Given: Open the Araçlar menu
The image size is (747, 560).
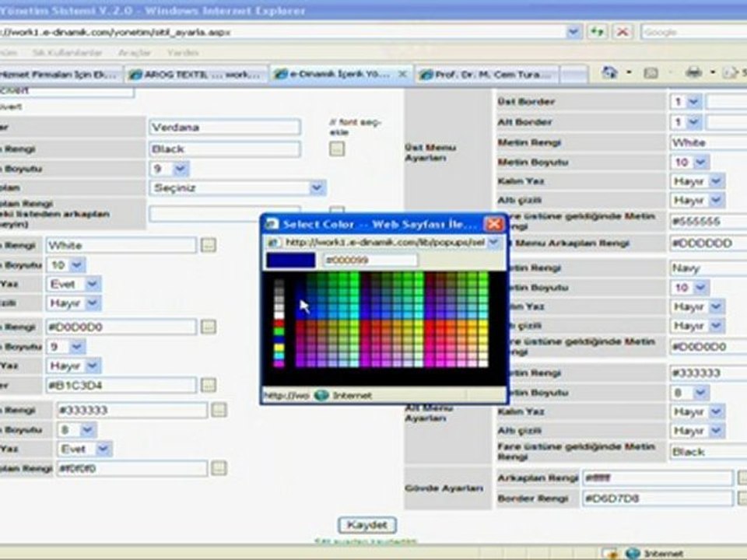Looking at the screenshot, I should pyautogui.click(x=135, y=52).
